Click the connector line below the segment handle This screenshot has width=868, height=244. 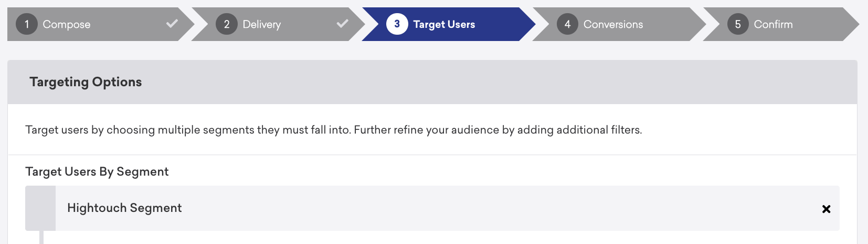coord(41,238)
